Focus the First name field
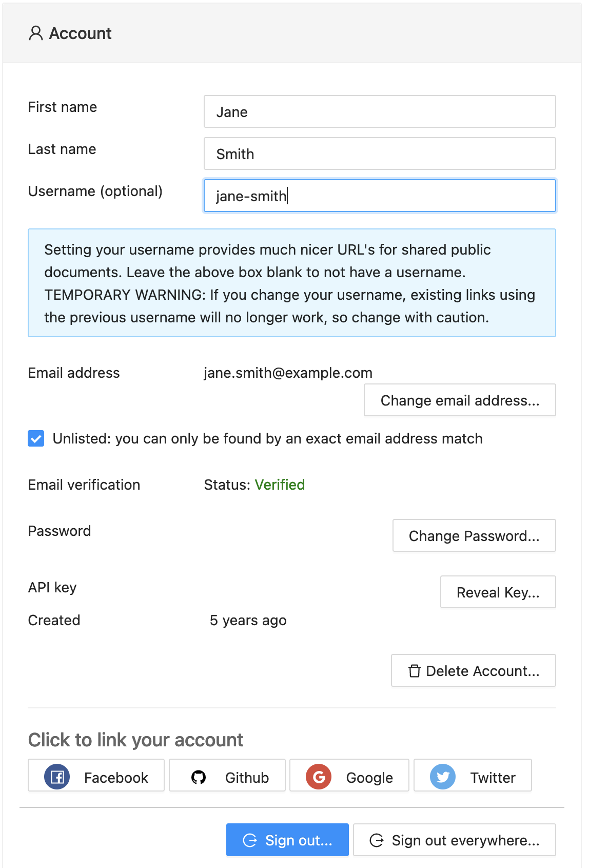The image size is (589, 868). [x=380, y=112]
